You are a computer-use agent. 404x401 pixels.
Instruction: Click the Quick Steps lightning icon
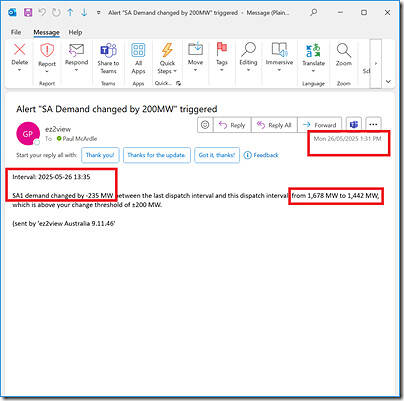(167, 50)
